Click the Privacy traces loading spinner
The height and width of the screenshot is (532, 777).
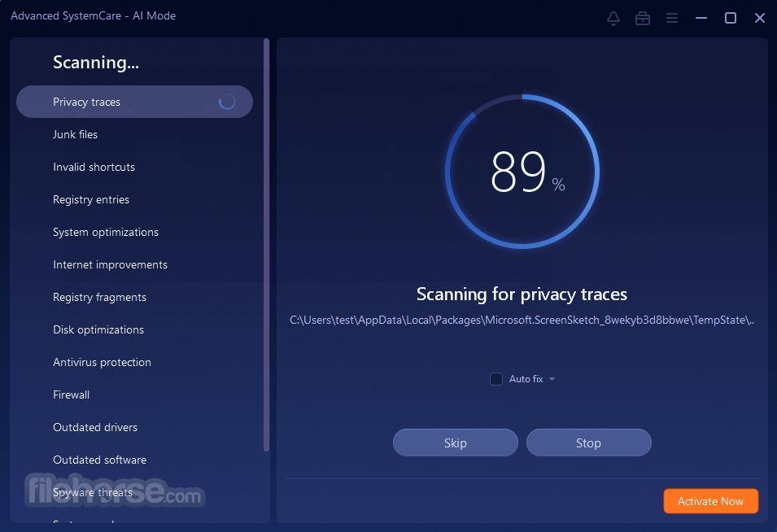click(x=227, y=102)
